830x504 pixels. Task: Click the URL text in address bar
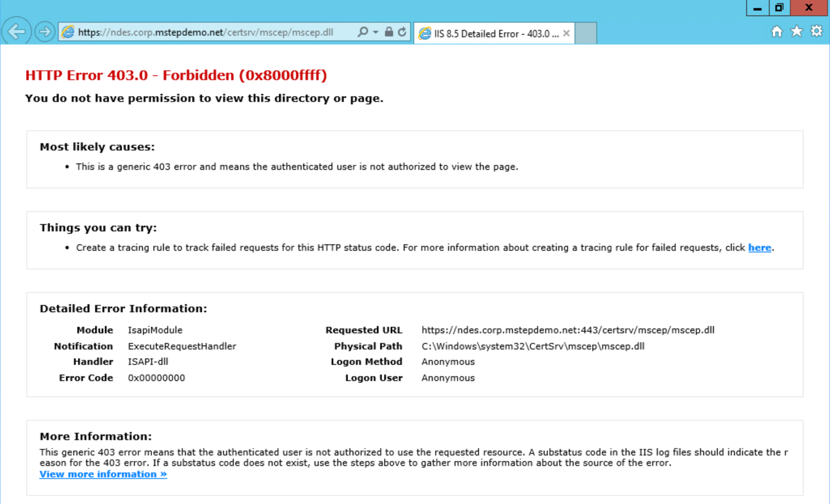point(205,32)
